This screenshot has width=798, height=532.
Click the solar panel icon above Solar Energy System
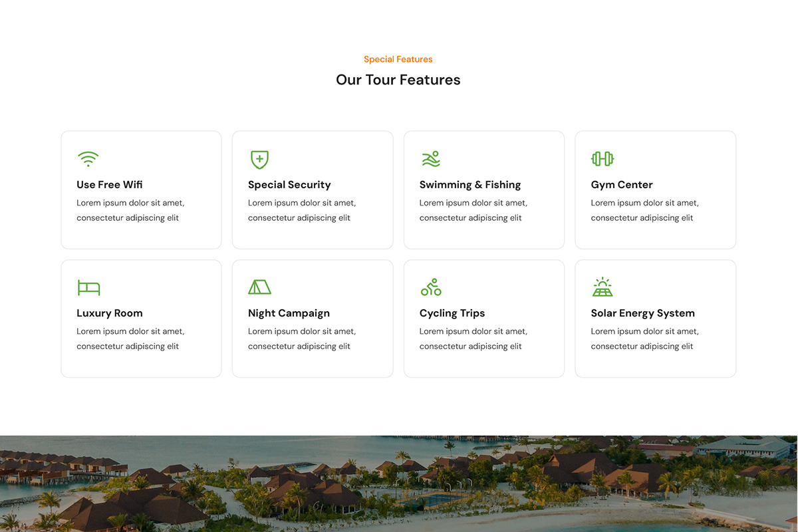(x=602, y=287)
